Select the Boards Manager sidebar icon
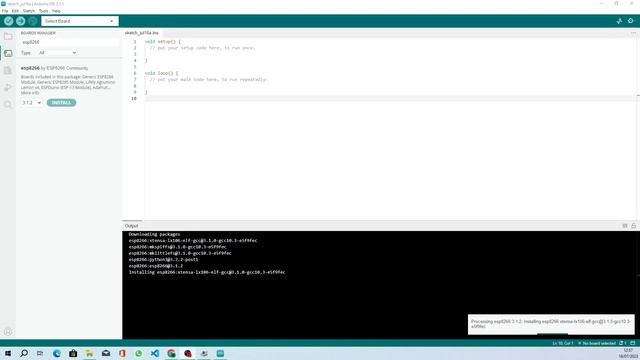This screenshot has width=640, height=360. tap(8, 53)
